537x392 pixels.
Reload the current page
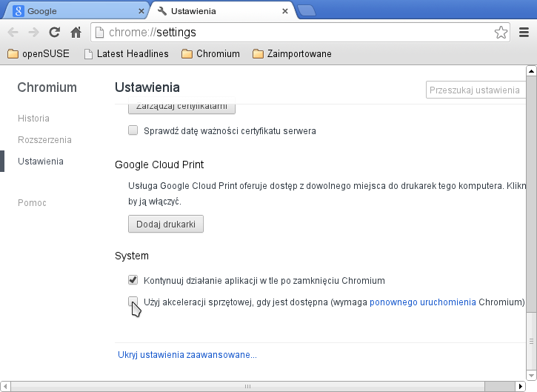54,33
